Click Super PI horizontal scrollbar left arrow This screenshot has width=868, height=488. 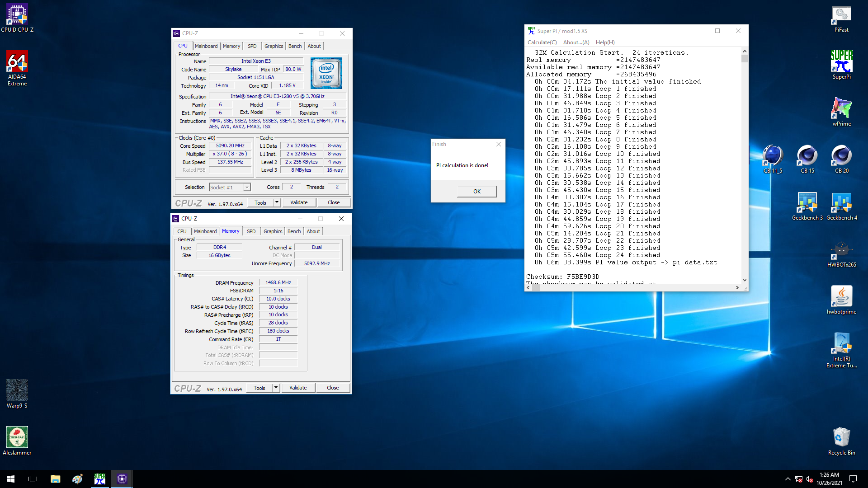click(x=528, y=288)
